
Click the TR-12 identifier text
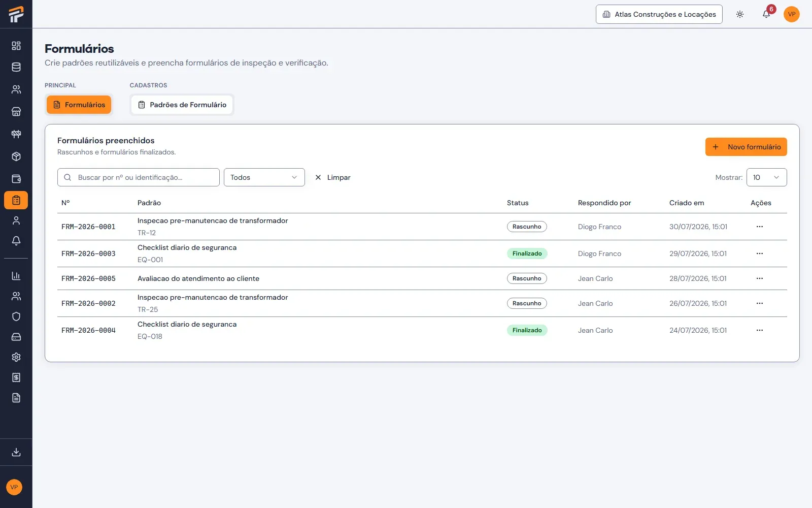(x=147, y=233)
